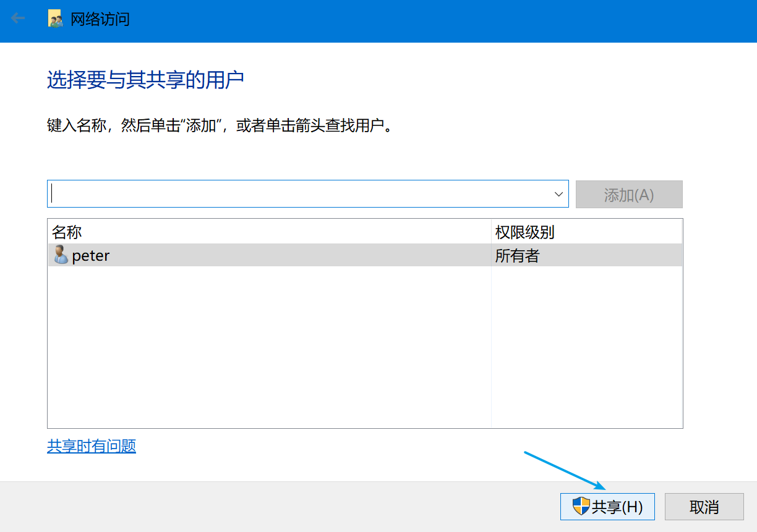Click the empty area below peter in the list

tap(247, 340)
